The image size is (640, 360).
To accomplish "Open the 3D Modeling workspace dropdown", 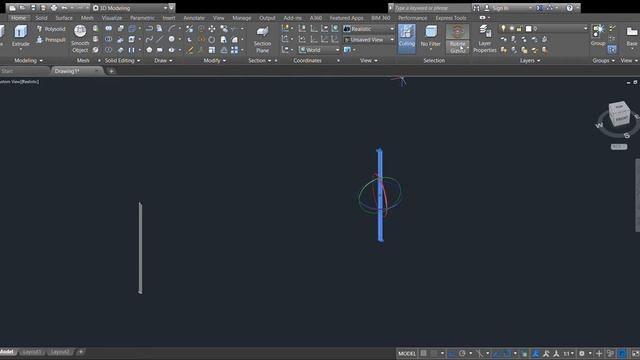I will click(131, 8).
